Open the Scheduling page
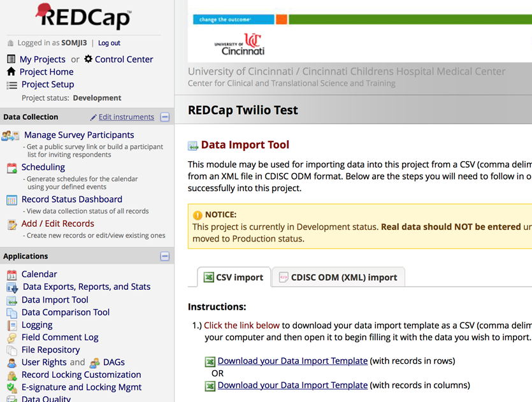The width and height of the screenshot is (532, 402). click(43, 168)
